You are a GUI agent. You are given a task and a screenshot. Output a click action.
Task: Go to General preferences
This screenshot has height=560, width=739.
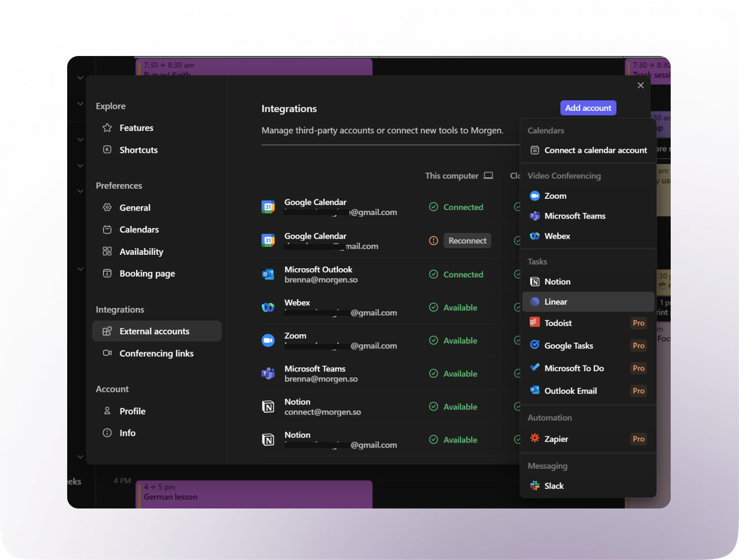coord(157,207)
